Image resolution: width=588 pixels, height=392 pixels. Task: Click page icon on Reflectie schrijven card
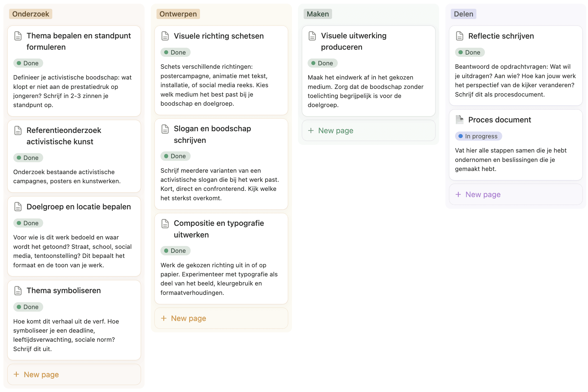pyautogui.click(x=459, y=36)
